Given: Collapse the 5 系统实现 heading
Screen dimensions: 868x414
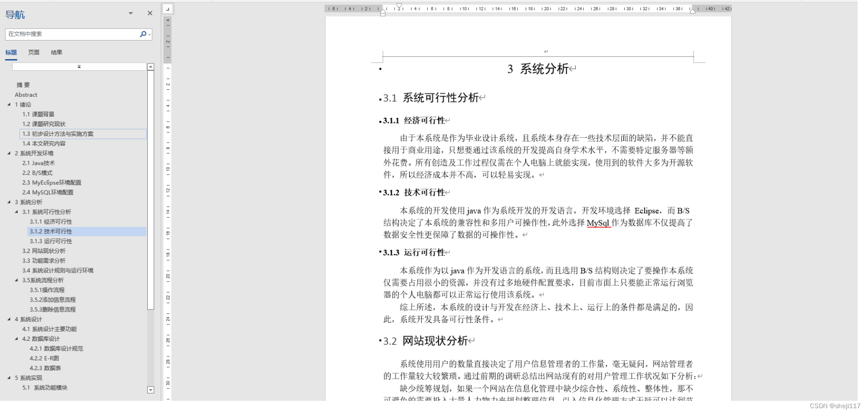Looking at the screenshot, I should pyautogui.click(x=9, y=378).
